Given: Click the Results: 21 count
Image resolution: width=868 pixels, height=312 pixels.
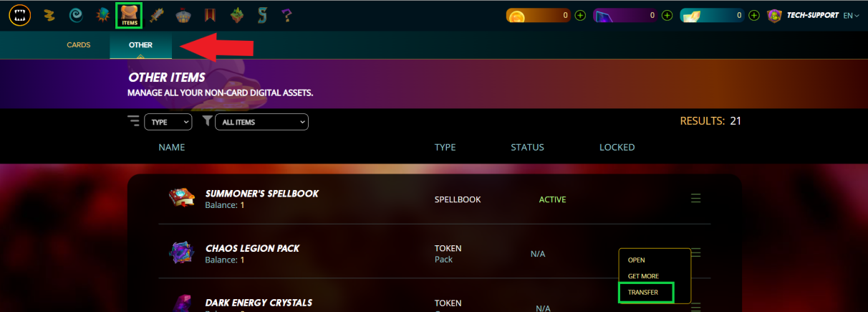Looking at the screenshot, I should (710, 121).
